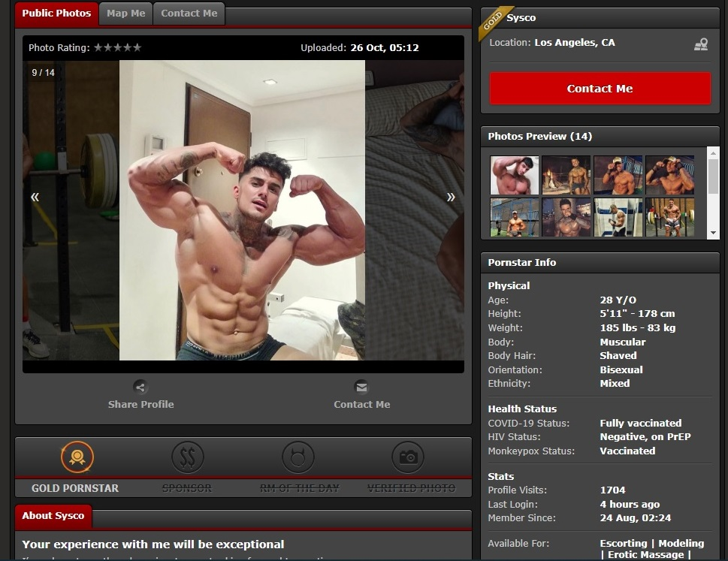Open first thumbnail in Photos Preview
Viewport: 728px width, 561px height.
(x=515, y=175)
